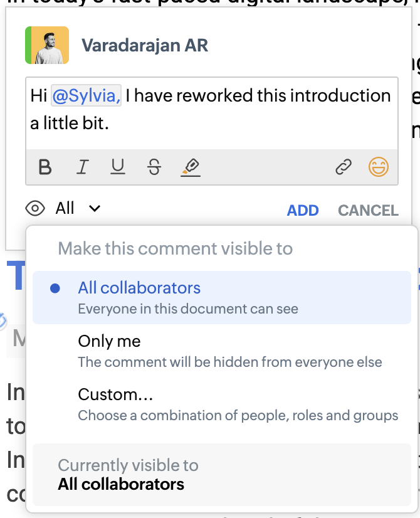The height and width of the screenshot is (518, 420).
Task: Apply bold formatting to comment text
Action: [x=45, y=167]
